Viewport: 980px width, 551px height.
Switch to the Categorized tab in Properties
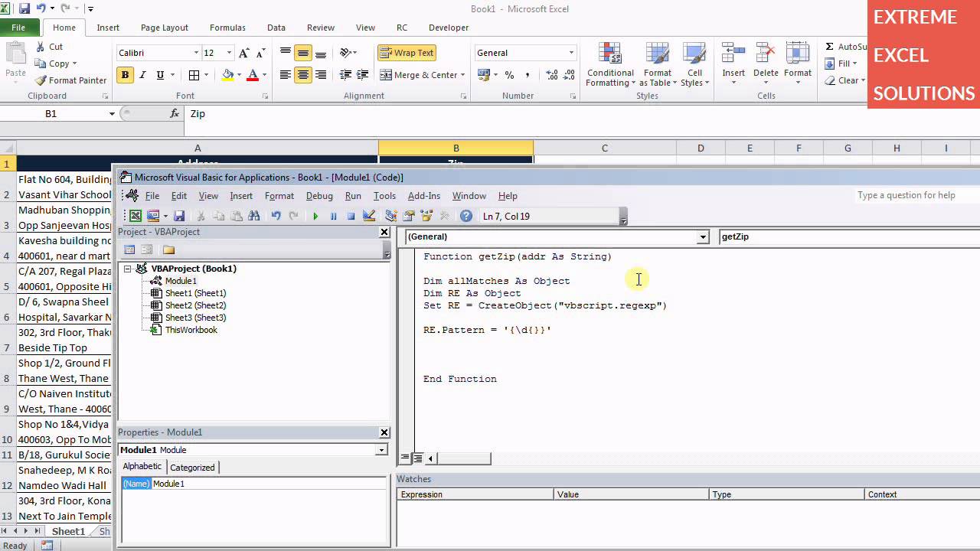(192, 468)
